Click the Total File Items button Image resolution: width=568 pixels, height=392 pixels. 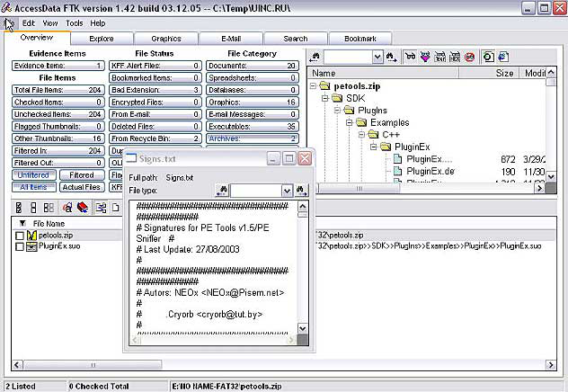point(58,90)
